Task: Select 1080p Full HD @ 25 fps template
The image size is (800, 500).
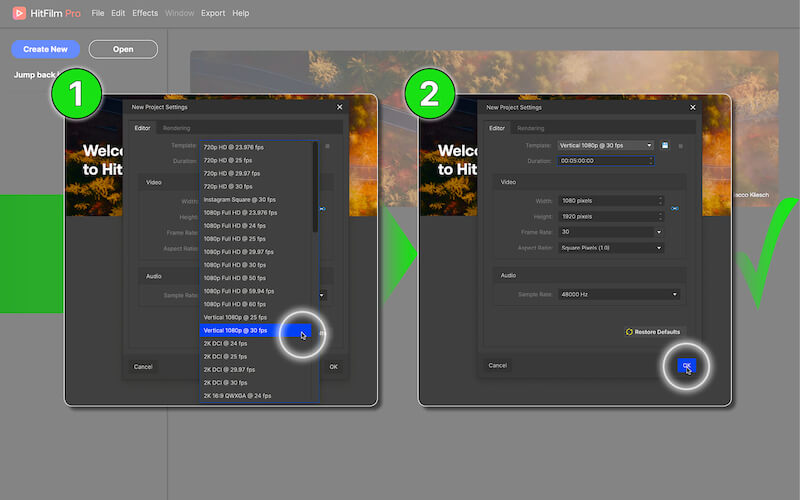Action: click(x=256, y=239)
